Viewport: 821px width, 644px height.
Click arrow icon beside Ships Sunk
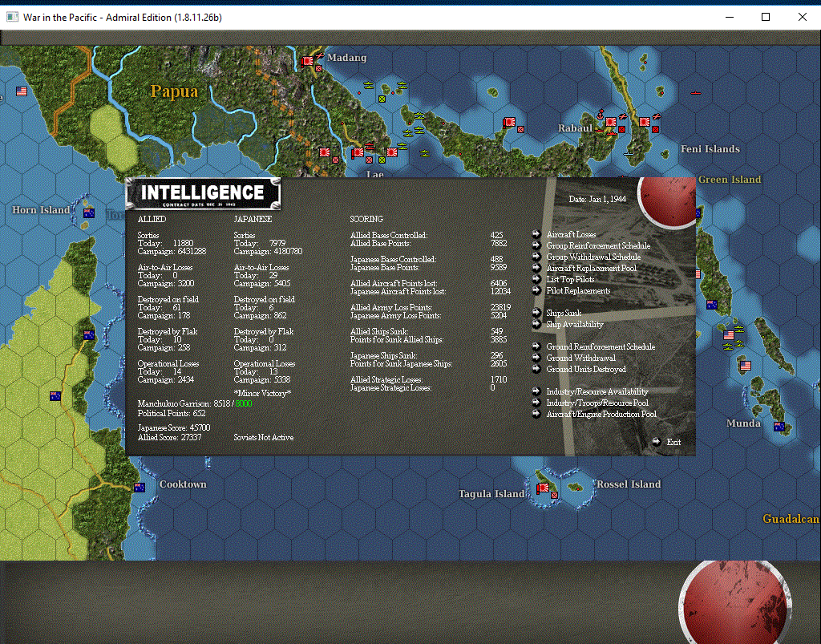(x=536, y=313)
